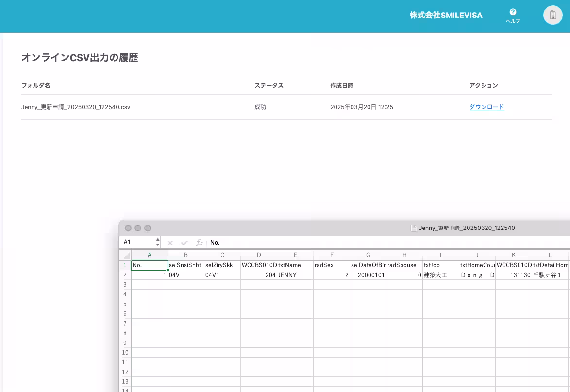Image resolution: width=570 pixels, height=392 pixels.
Task: Click the fx insert function icon
Action: (199, 242)
